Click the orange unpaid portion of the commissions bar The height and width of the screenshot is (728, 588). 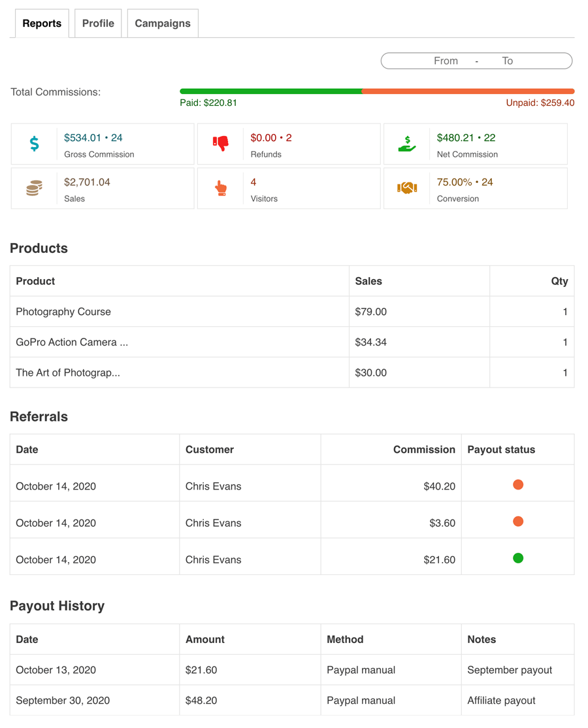pos(468,91)
